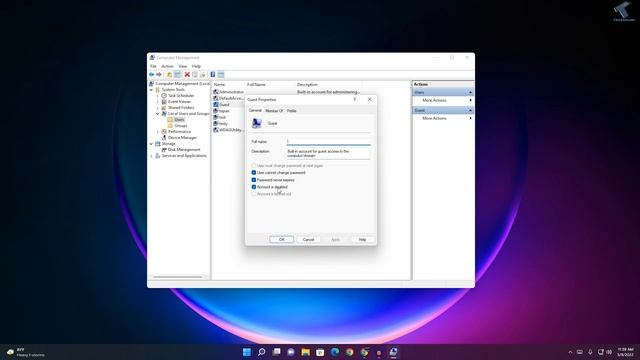
Task: Select the Disk Management icon in the tree
Action: 164,150
